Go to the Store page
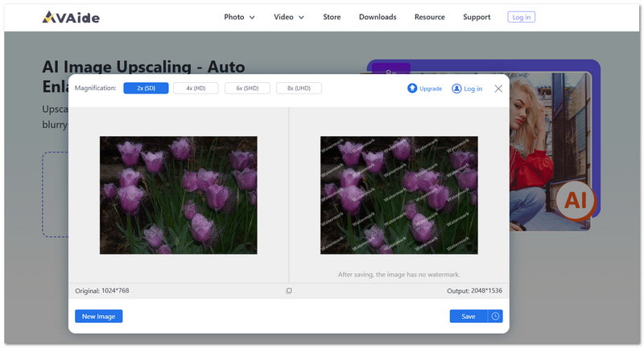Viewport: 644px width, 348px height. 332,17
